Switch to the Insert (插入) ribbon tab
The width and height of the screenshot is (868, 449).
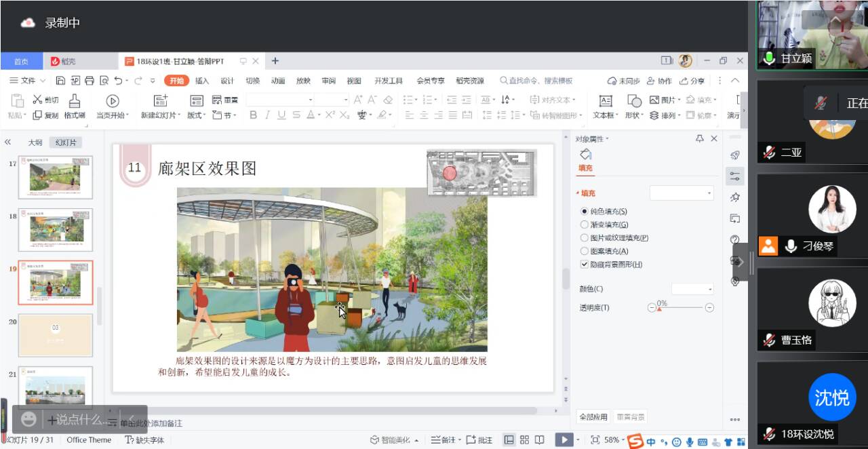(x=202, y=81)
